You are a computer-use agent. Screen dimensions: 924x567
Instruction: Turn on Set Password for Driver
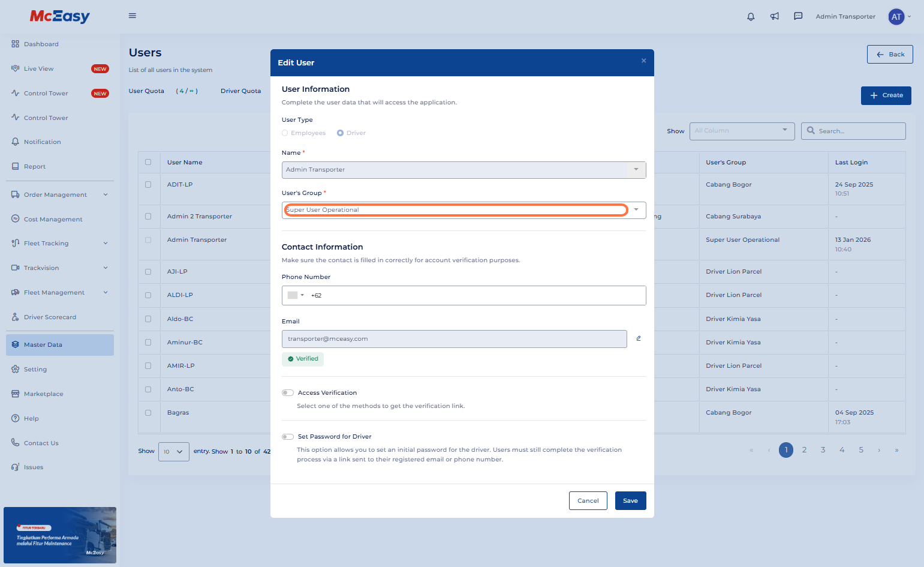click(x=288, y=437)
